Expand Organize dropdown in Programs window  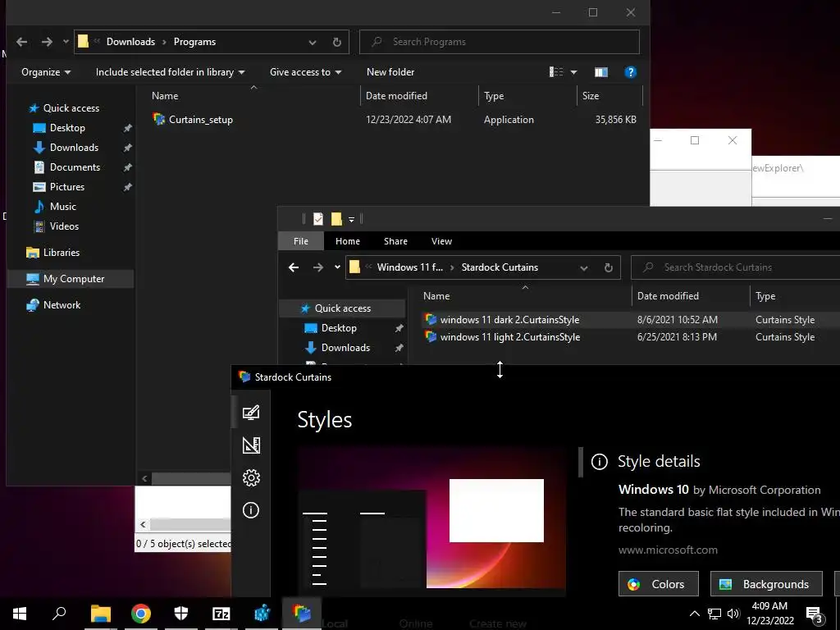[46, 72]
